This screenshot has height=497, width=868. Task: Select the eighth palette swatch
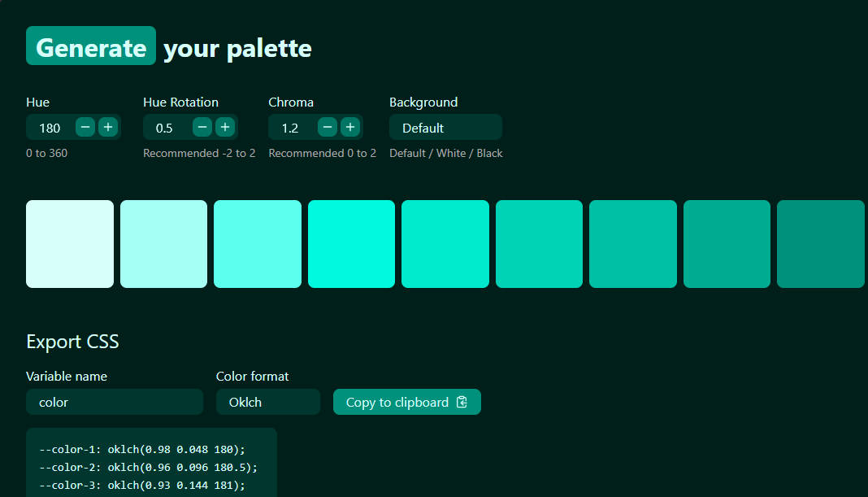click(727, 244)
